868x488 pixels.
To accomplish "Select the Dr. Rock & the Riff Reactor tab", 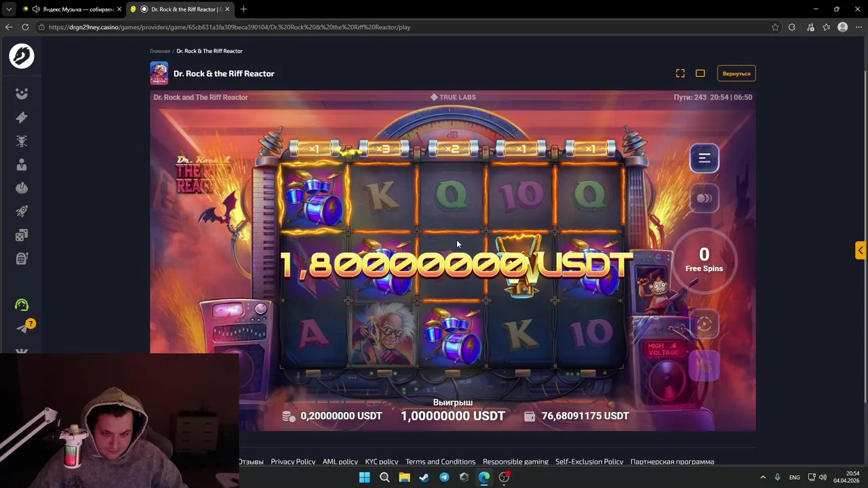I will 180,9.
